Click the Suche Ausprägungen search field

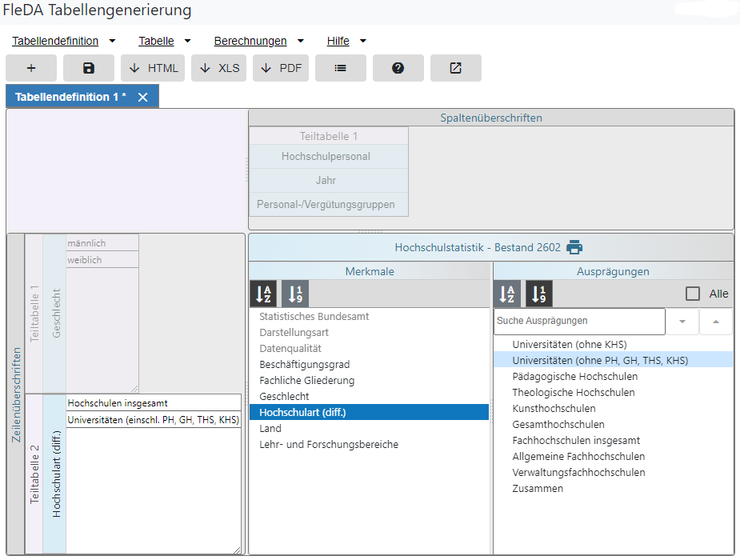(578, 321)
